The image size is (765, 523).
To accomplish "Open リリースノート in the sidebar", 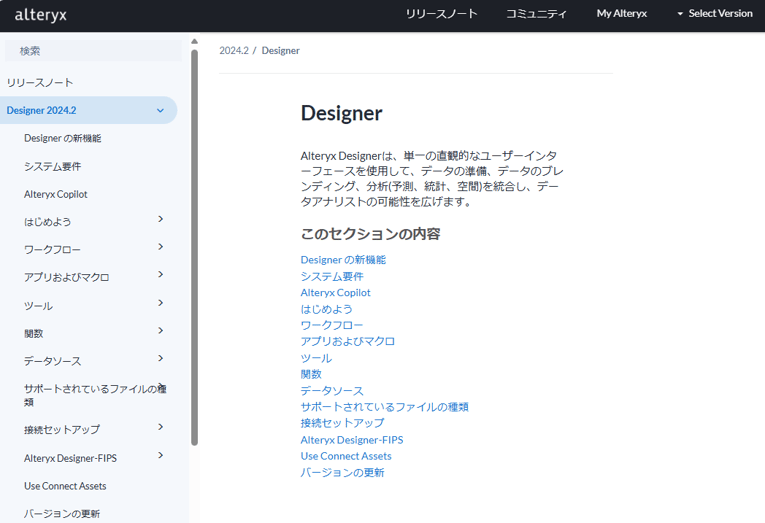I will pos(40,82).
